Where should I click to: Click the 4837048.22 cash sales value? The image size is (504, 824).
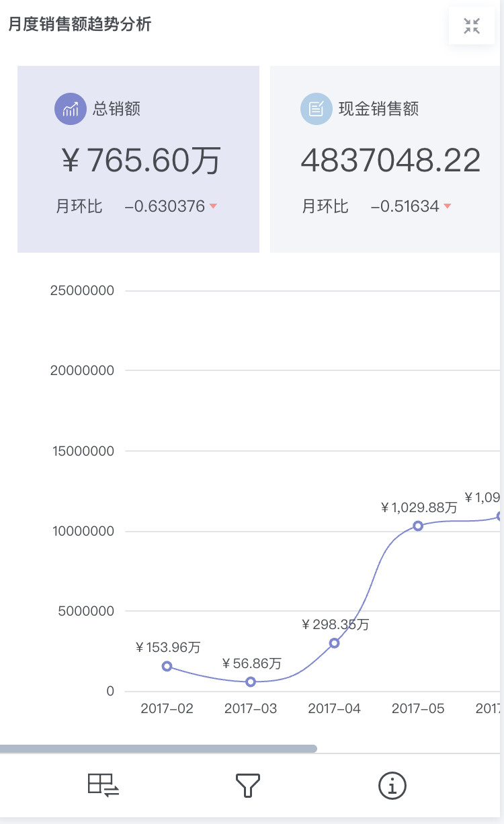coord(390,161)
